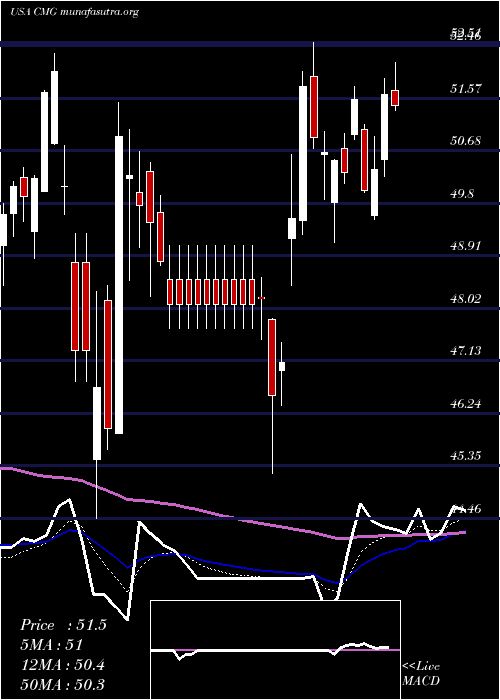The width and height of the screenshot is (500, 700).
Task: Click the '50MA : 50.3' readout
Action: tap(62, 684)
